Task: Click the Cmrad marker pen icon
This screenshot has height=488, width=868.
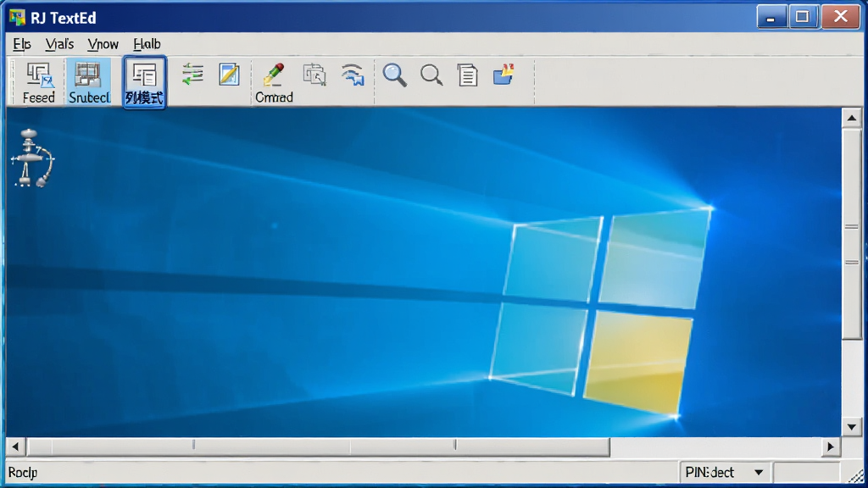Action: coord(274,82)
